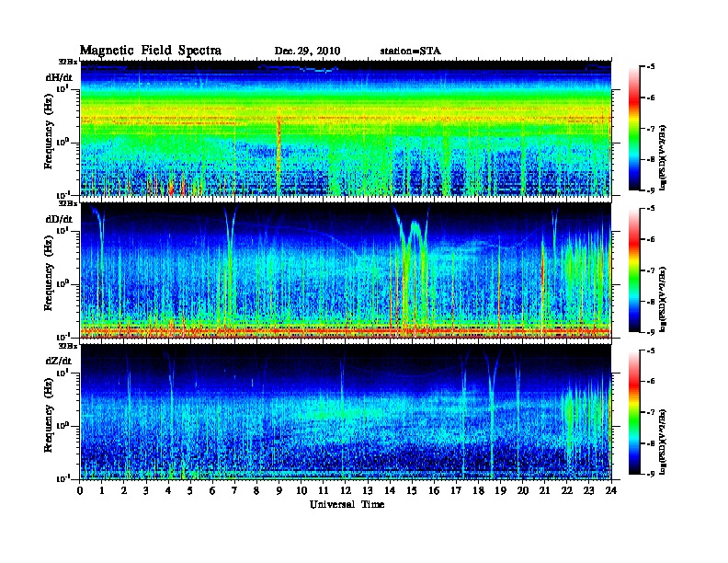Click the "dH/dt" panel label
The image size is (728, 563).
pos(59,77)
